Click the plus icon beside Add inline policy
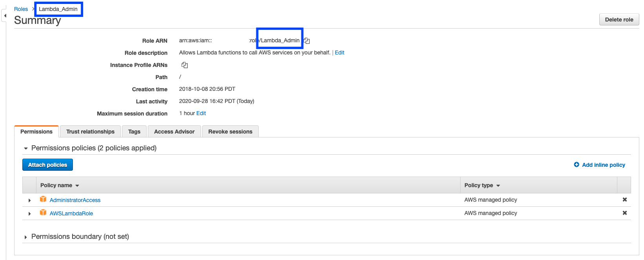Screen dimensions: 644x260 (x=577, y=165)
